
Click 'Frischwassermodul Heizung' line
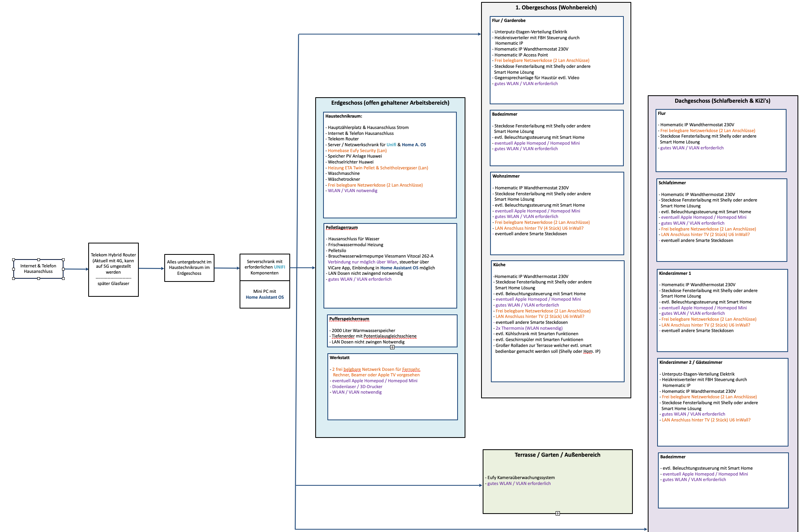pos(355,245)
